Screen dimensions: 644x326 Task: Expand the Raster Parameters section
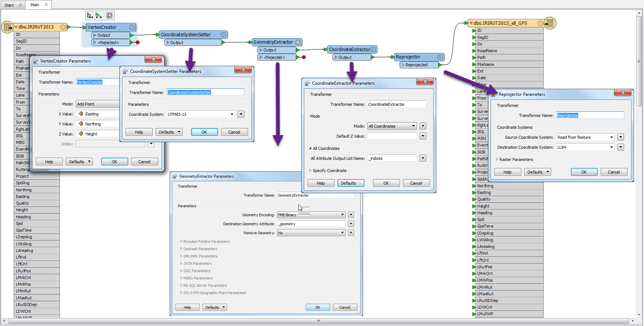tap(497, 159)
